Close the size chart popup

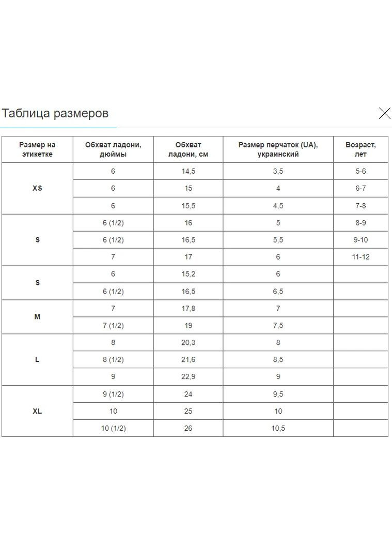[x=384, y=114]
